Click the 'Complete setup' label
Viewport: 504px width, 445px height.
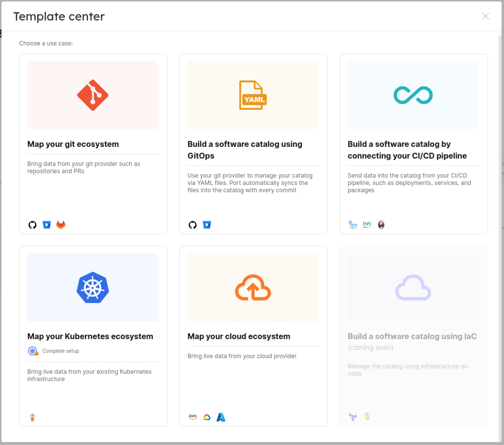point(61,351)
